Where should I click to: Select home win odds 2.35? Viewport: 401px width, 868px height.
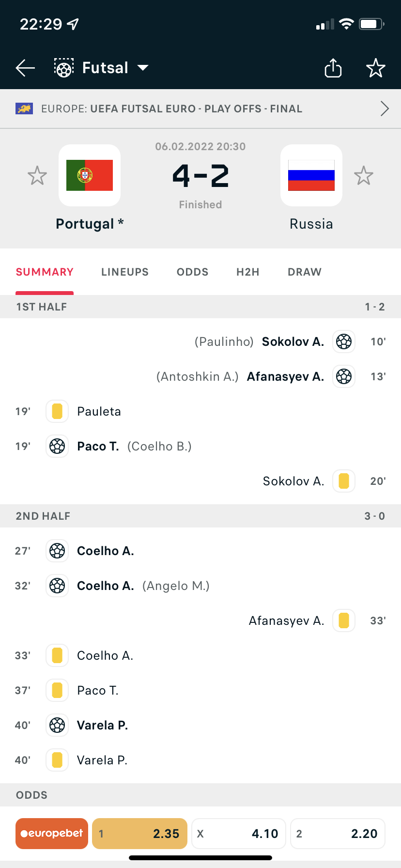click(x=139, y=834)
